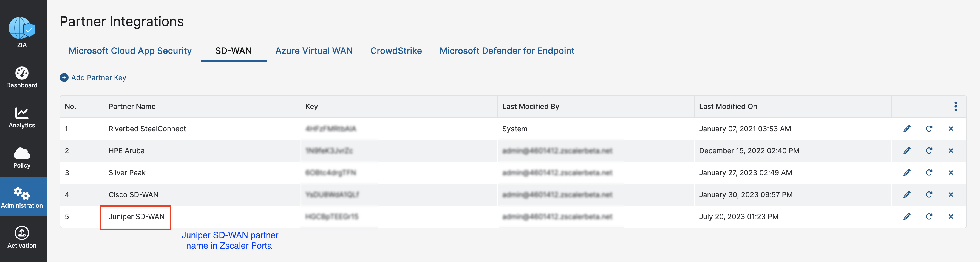Image resolution: width=980 pixels, height=262 pixels.
Task: Open Activation in the sidebar
Action: pyautogui.click(x=22, y=238)
